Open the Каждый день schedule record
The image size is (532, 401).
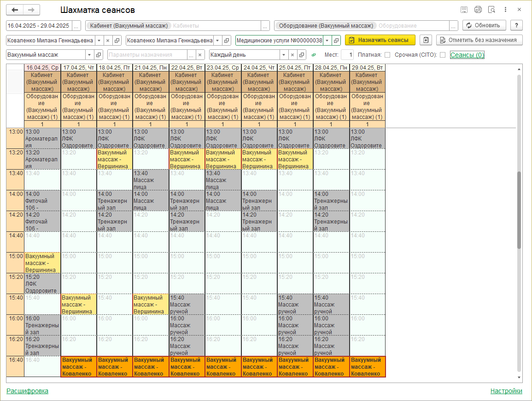point(301,55)
